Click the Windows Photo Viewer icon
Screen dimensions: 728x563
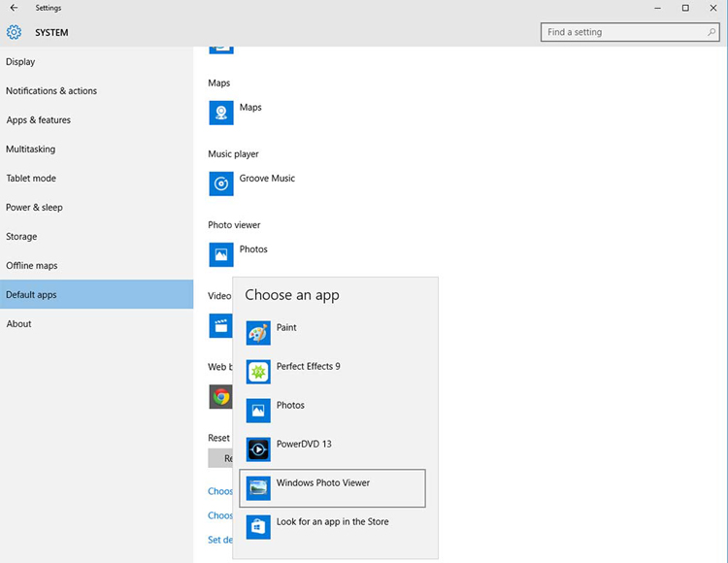[258, 488]
